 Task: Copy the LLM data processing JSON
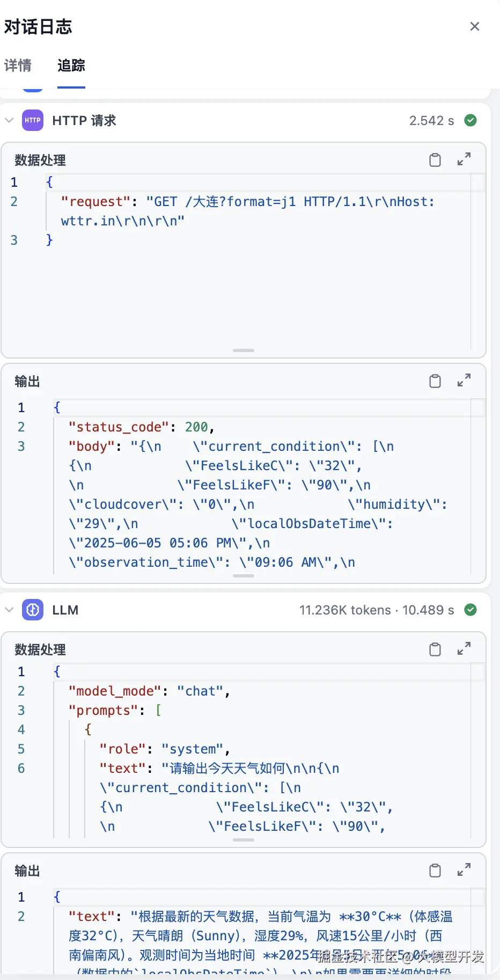(435, 649)
